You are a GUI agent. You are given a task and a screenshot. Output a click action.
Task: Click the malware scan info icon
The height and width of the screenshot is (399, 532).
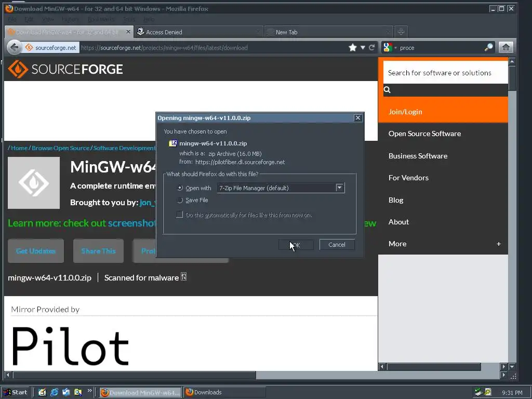pyautogui.click(x=183, y=277)
